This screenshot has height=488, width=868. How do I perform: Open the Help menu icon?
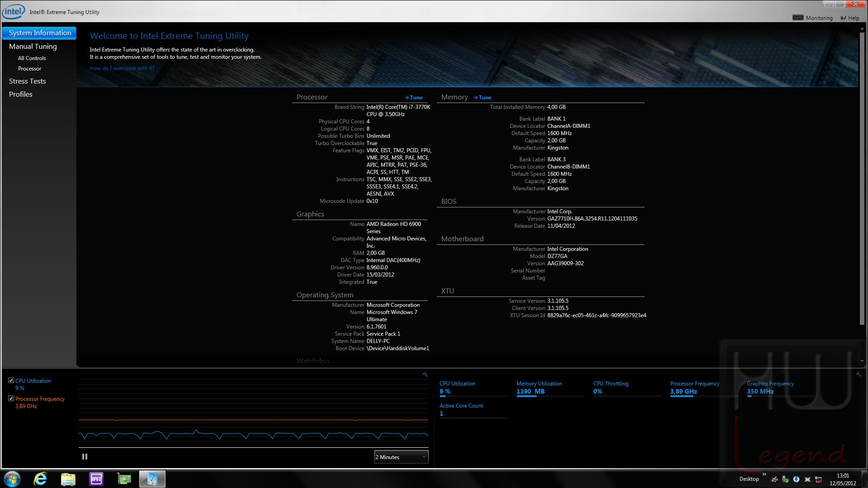pyautogui.click(x=843, y=18)
